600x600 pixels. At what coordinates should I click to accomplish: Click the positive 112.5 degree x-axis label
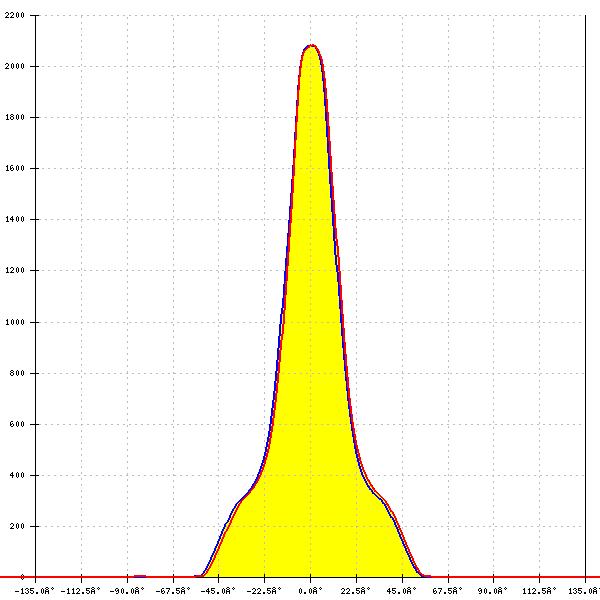tap(539, 591)
